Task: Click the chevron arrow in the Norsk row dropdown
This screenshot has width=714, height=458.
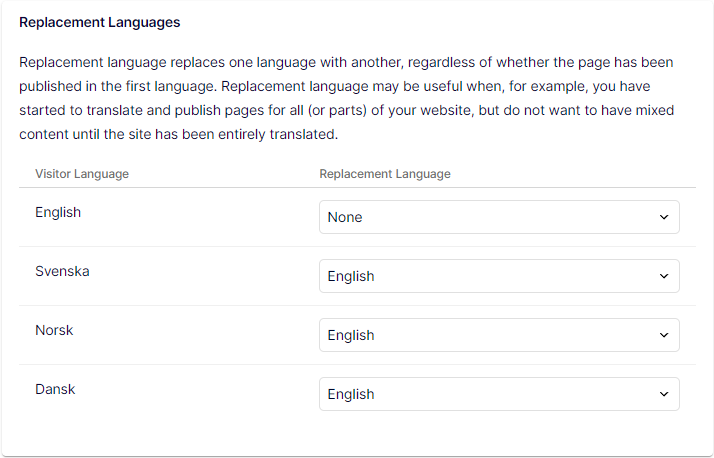Action: click(664, 335)
